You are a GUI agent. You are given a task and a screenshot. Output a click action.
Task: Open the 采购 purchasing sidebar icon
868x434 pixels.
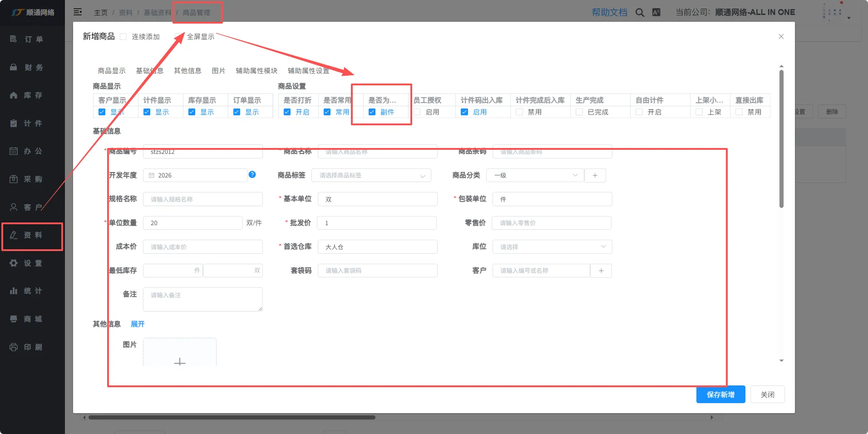14,179
